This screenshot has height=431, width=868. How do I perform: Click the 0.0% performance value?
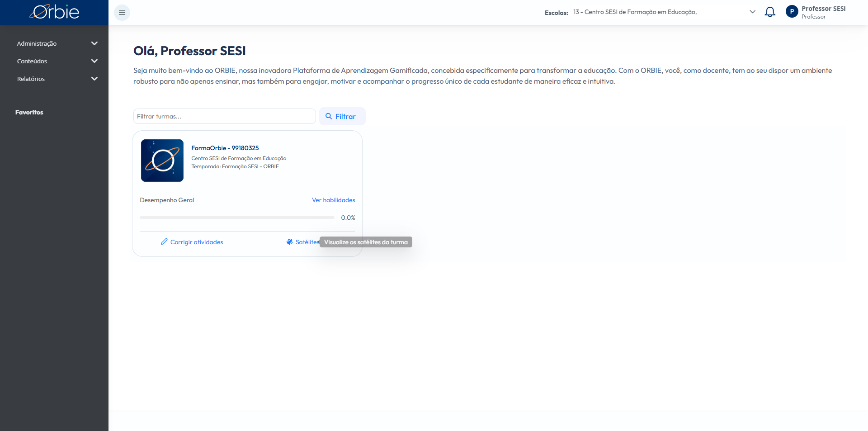tap(348, 218)
